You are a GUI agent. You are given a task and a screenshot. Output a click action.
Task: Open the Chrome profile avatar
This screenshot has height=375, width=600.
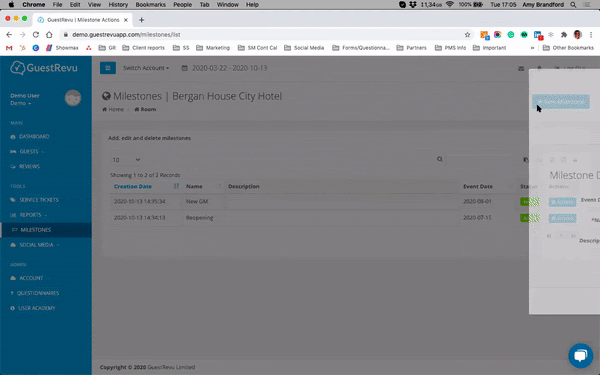pos(577,34)
